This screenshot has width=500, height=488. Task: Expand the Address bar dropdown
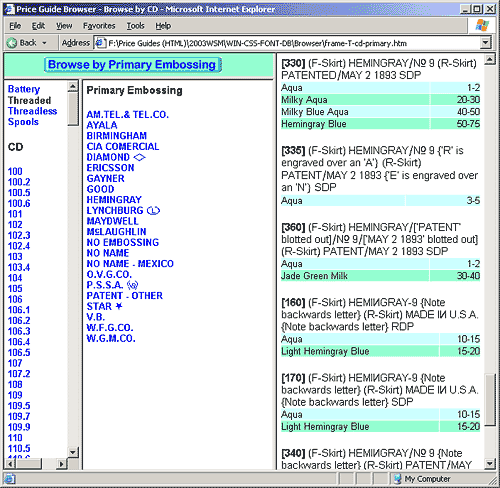pos(486,43)
